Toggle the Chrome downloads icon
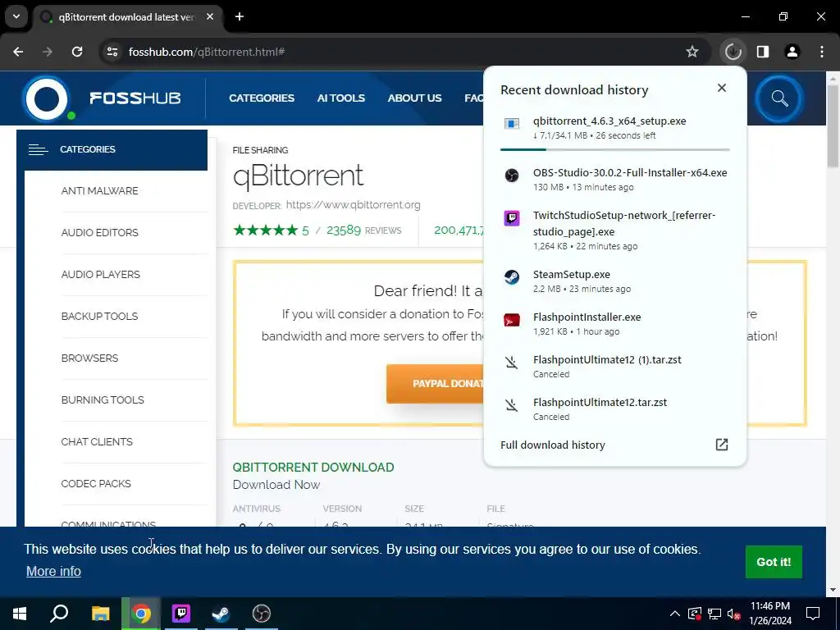 click(733, 52)
